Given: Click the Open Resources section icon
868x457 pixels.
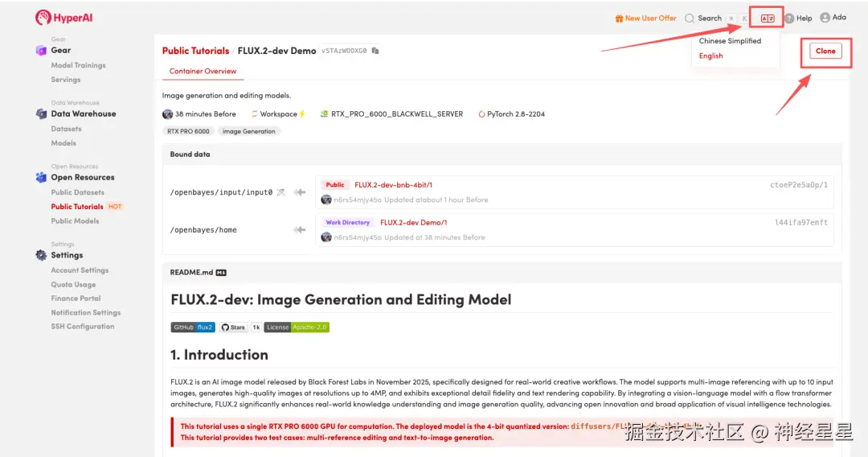Looking at the screenshot, I should coord(41,177).
